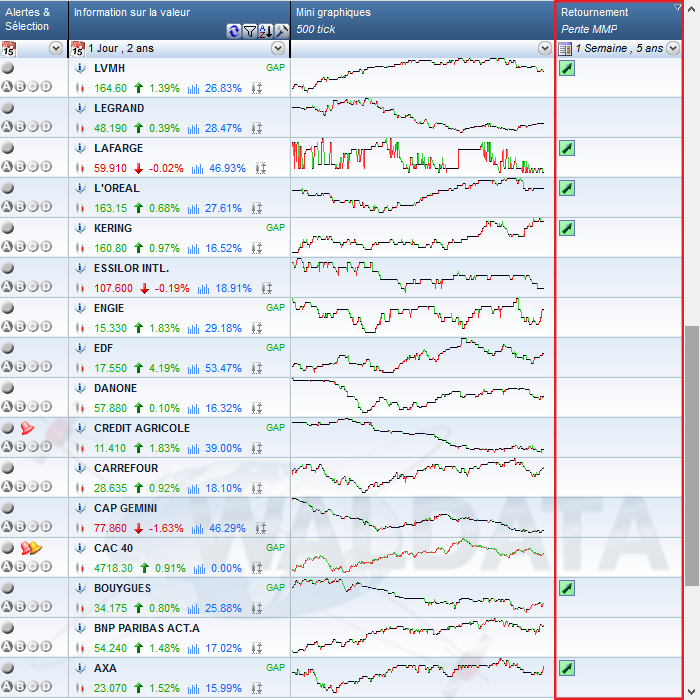Click the scrollbar down arrow

692,691
